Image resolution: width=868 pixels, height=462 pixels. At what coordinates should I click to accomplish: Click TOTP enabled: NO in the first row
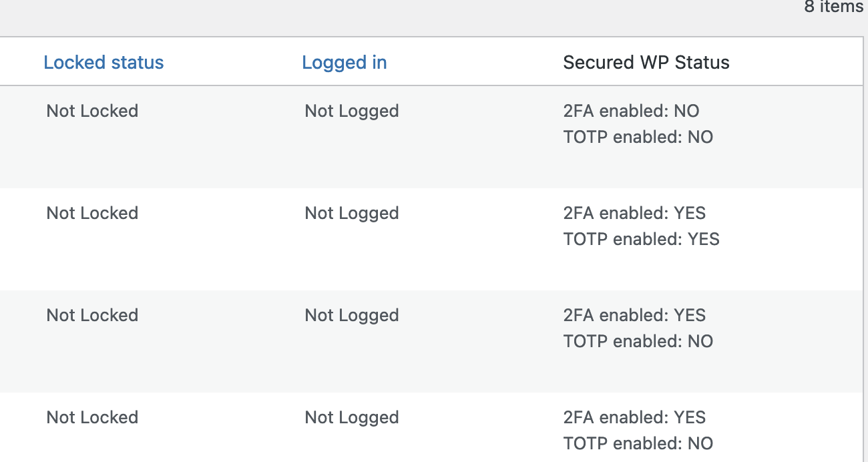(x=638, y=137)
